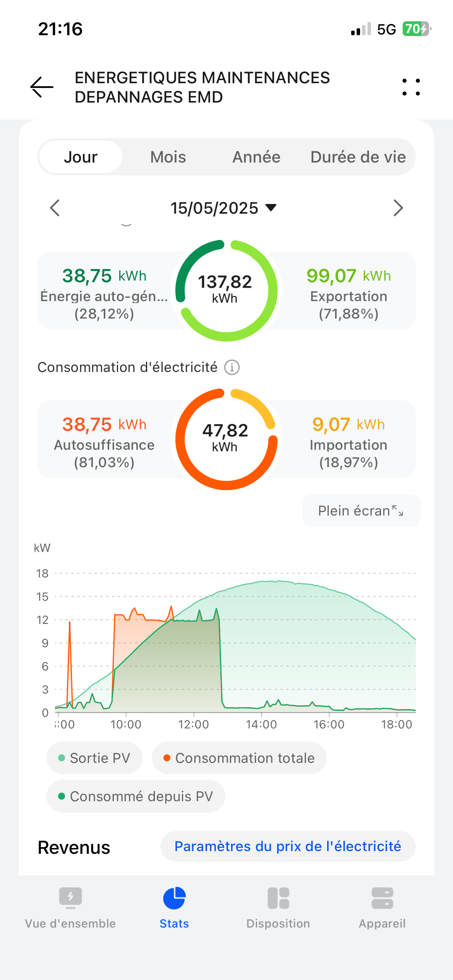453x980 pixels.
Task: Switch to the Mois tab
Action: pyautogui.click(x=168, y=157)
